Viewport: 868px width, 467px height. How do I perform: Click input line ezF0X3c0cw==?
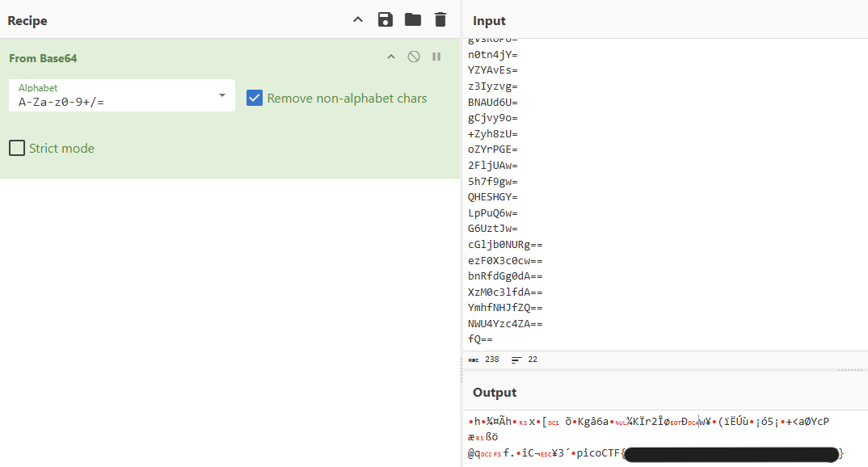coord(505,261)
